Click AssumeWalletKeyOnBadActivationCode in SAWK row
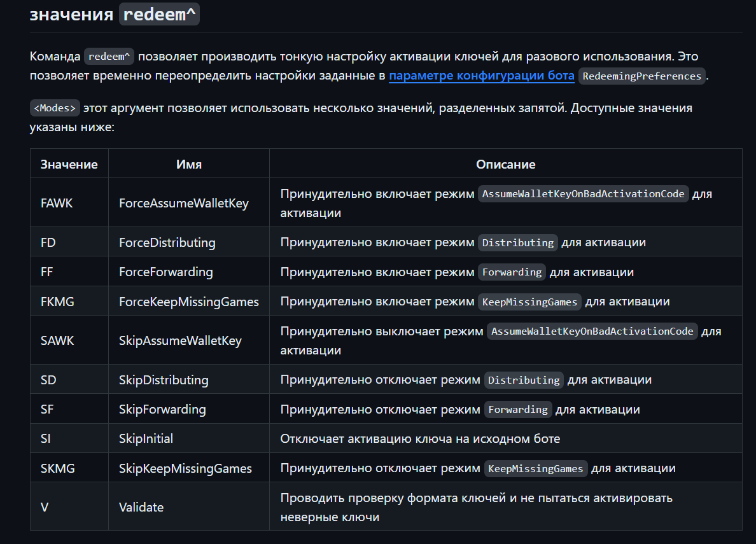756x544 pixels. [x=592, y=331]
